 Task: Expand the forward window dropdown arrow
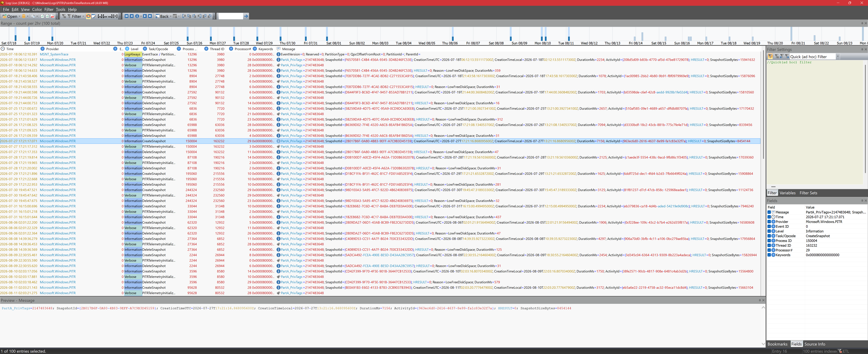point(179,16)
